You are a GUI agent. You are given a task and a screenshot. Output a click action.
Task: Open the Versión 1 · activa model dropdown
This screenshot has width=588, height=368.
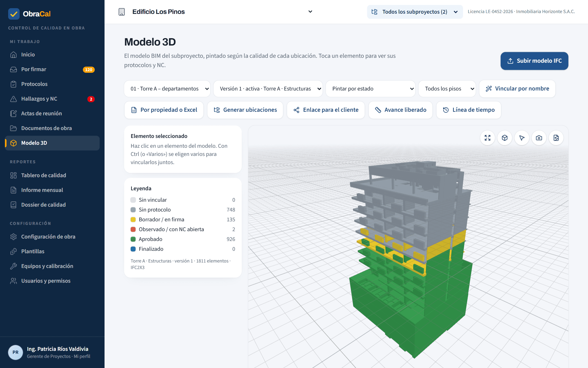pyautogui.click(x=268, y=89)
